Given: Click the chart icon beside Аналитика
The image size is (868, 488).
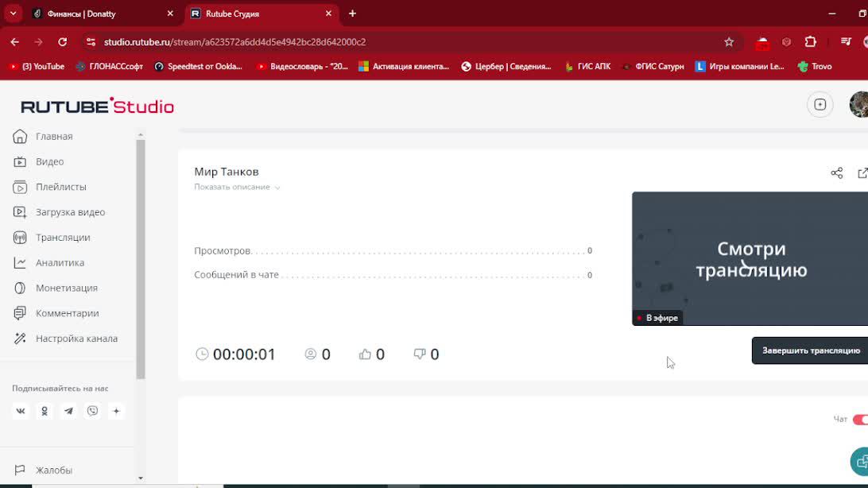Looking at the screenshot, I should point(20,263).
